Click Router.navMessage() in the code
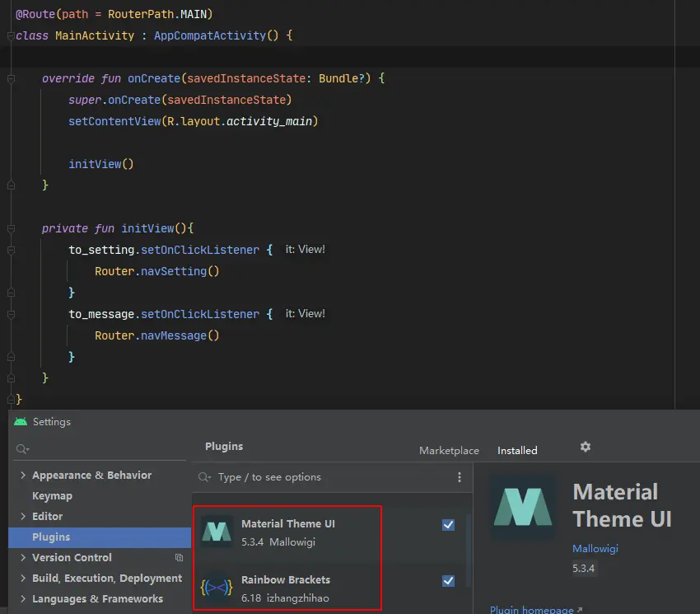The height and width of the screenshot is (614, 700). tap(156, 335)
